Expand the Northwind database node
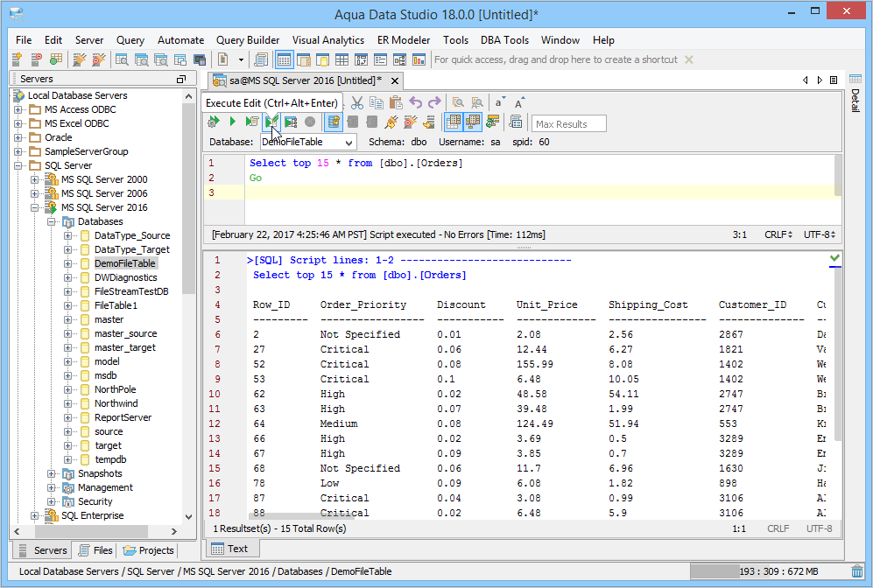Image resolution: width=873 pixels, height=588 pixels. (x=68, y=403)
